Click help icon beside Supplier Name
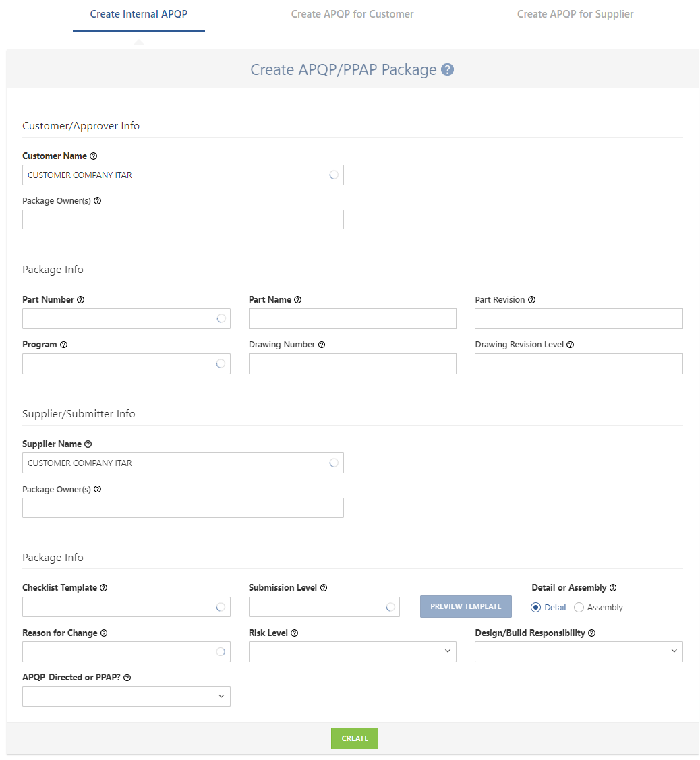The image size is (700, 760). coord(88,444)
